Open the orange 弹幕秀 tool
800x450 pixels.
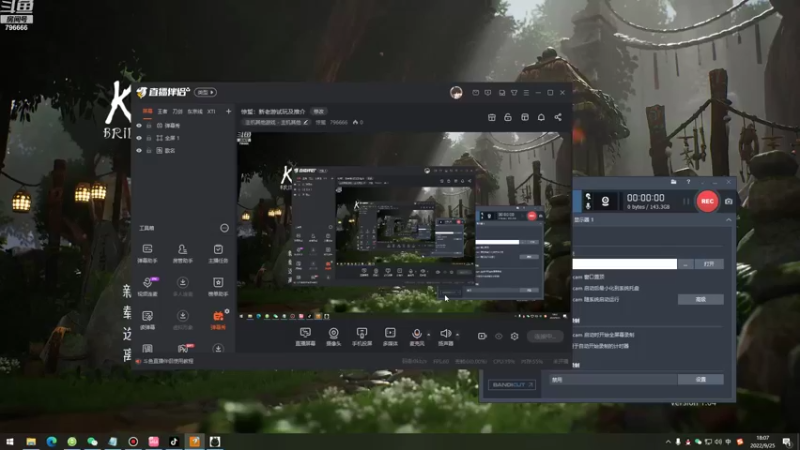(218, 320)
